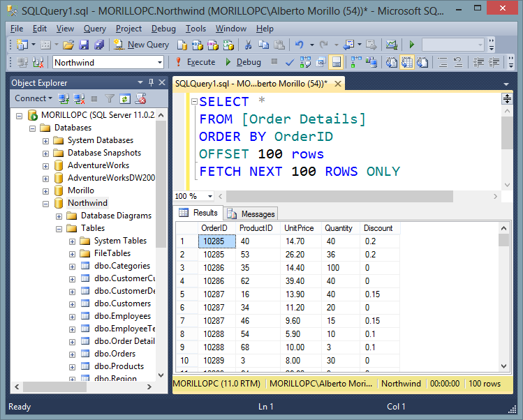Click the Disconnect icon in Object Explorer
523x420 pixels.
(79, 98)
